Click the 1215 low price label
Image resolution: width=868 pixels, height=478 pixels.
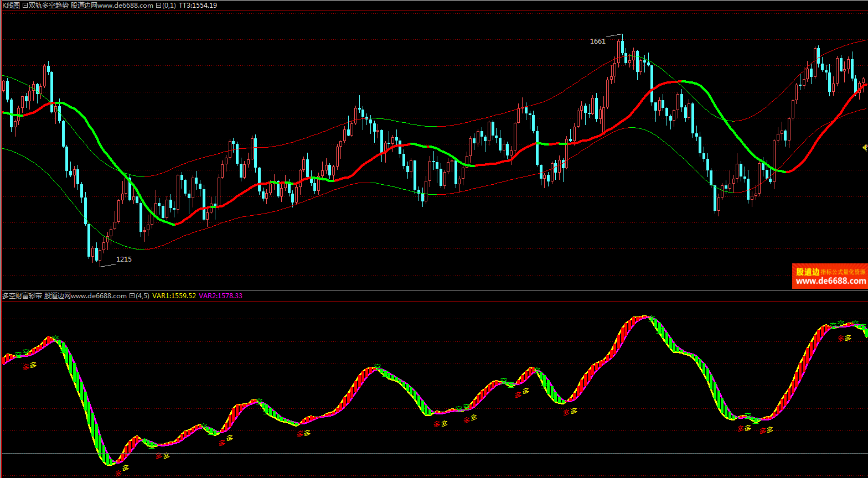pos(124,259)
